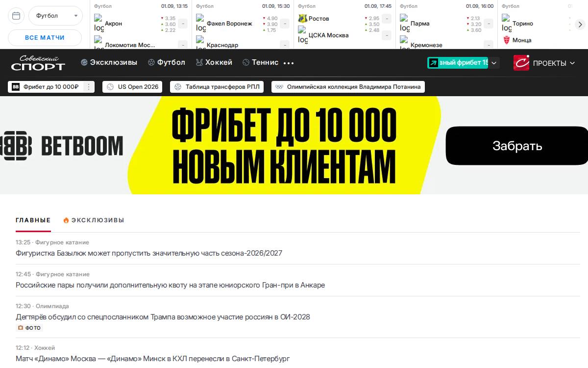
Task: Click Фигурное катание tag at 12:45
Action: click(62, 274)
